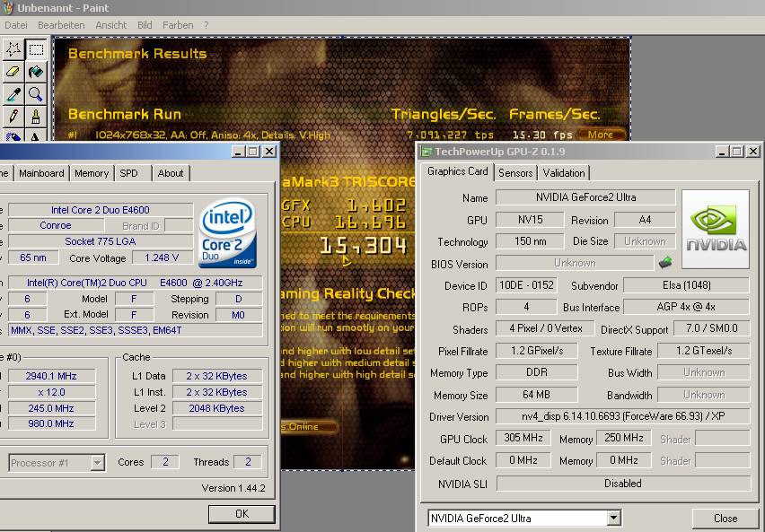
Task: Click the 'Intel Core 2 Duo E4600' name field
Action: coord(101,210)
